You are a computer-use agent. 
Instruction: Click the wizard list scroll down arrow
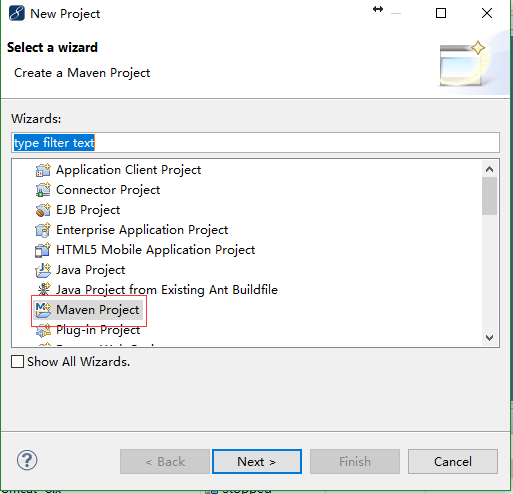pos(489,338)
